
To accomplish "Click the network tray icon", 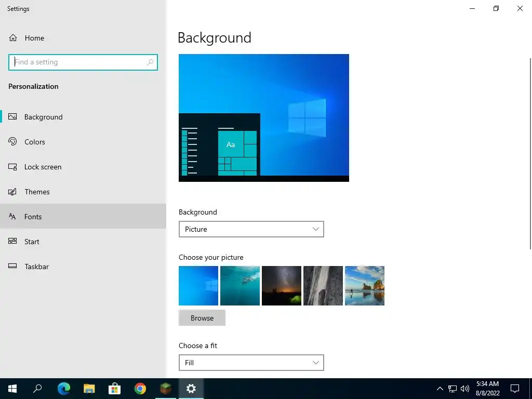I will (453, 389).
